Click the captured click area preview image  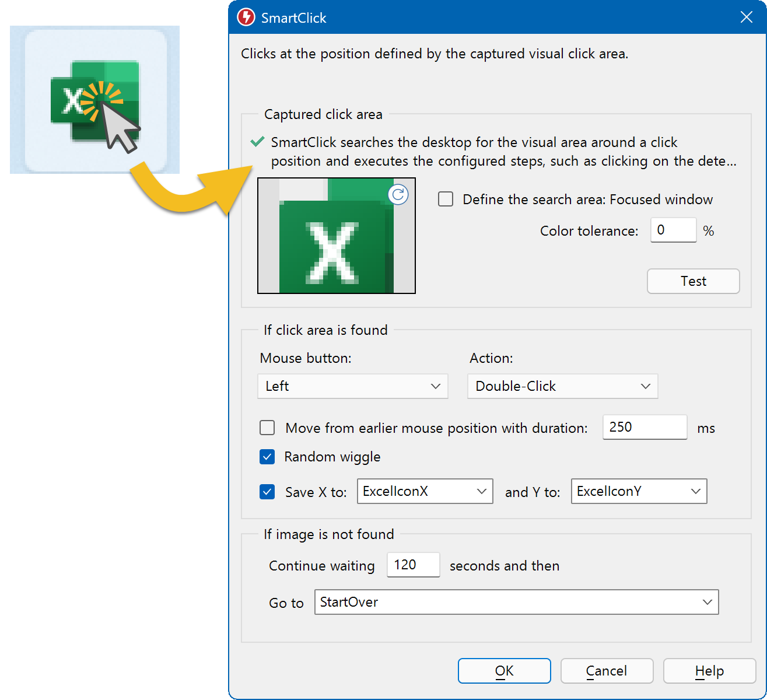pos(337,236)
